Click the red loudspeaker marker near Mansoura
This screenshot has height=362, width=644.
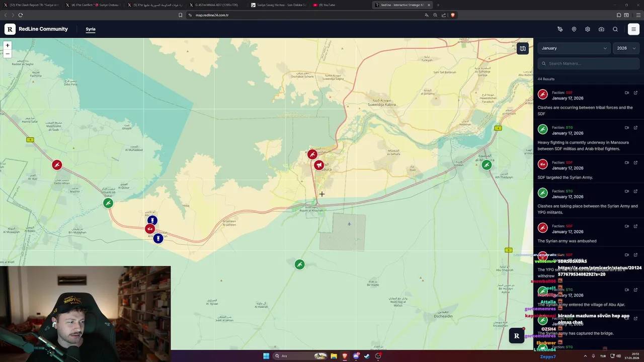319,165
